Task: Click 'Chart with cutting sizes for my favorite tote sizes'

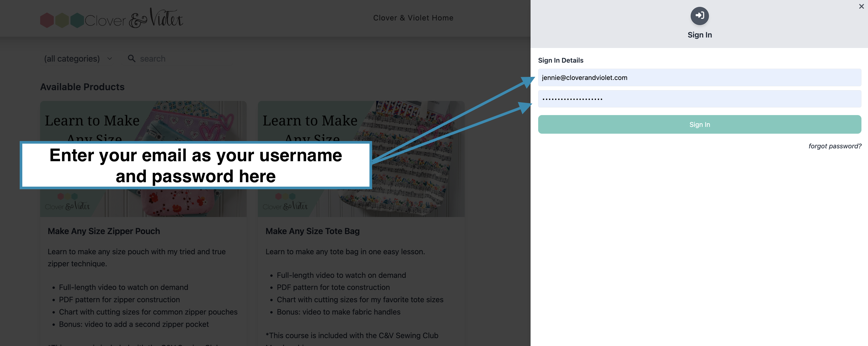Action: click(x=360, y=300)
